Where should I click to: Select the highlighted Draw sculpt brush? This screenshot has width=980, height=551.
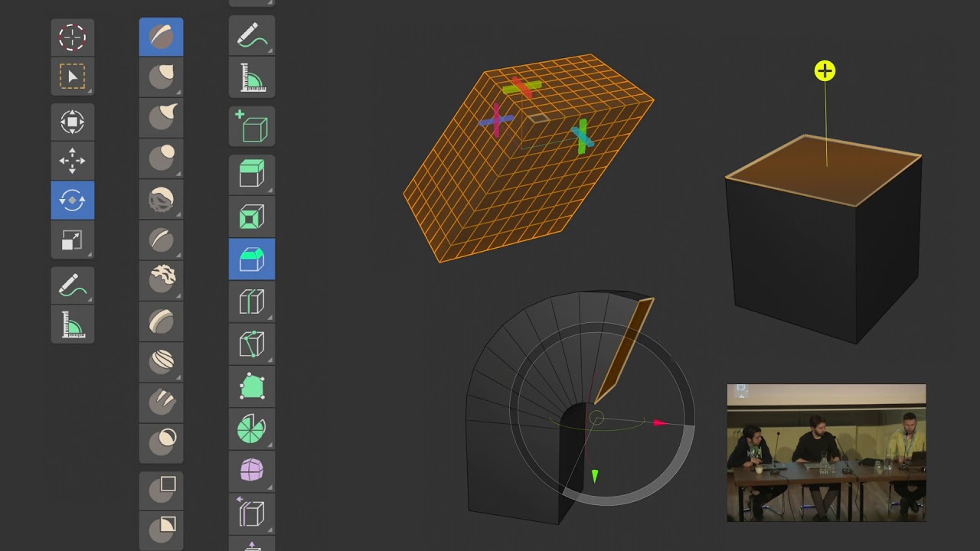pyautogui.click(x=161, y=37)
